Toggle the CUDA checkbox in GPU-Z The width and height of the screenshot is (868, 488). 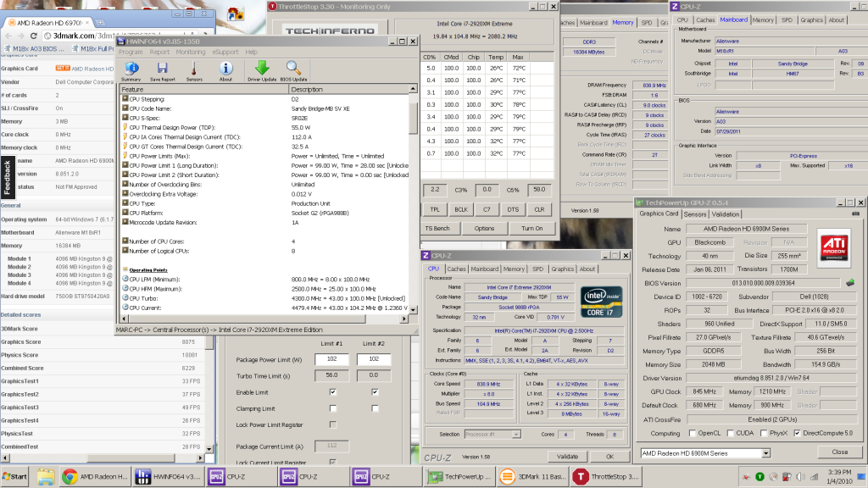pyautogui.click(x=730, y=433)
